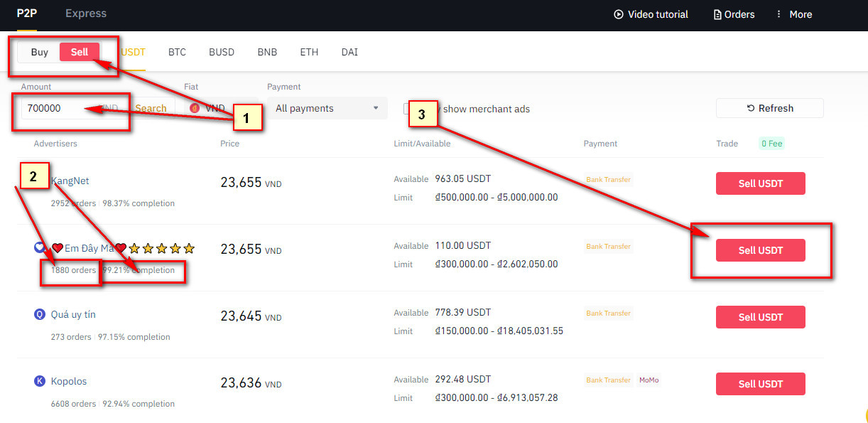Open the Kopolos advertiser profile link

pyautogui.click(x=69, y=381)
